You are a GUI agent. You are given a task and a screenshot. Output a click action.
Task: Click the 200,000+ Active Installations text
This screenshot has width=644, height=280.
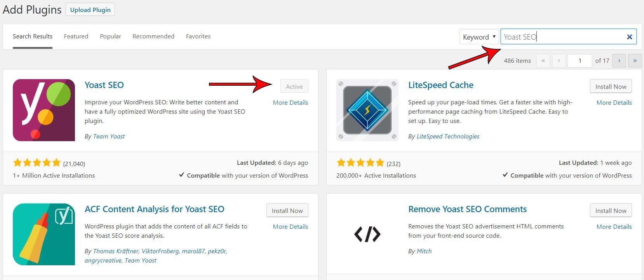click(376, 175)
